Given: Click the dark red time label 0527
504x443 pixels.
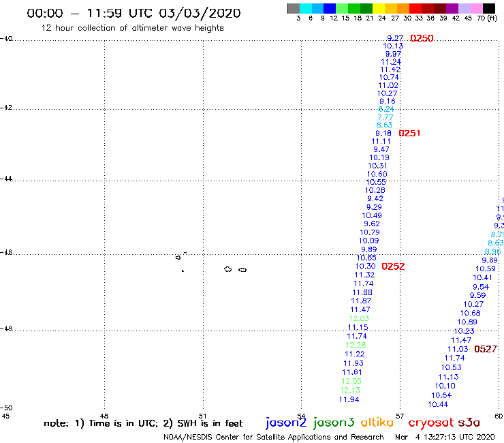Looking at the screenshot, I should tap(486, 349).
